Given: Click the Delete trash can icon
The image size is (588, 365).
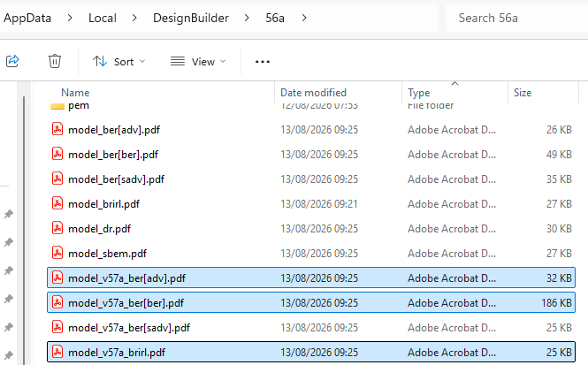Looking at the screenshot, I should click(x=55, y=61).
